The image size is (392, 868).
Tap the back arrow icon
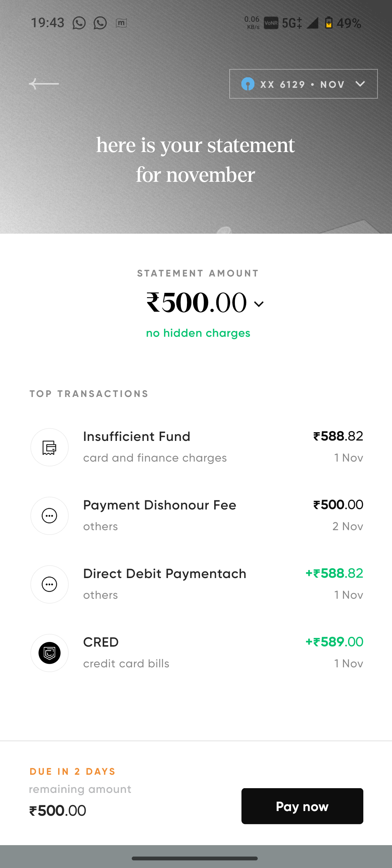click(44, 84)
